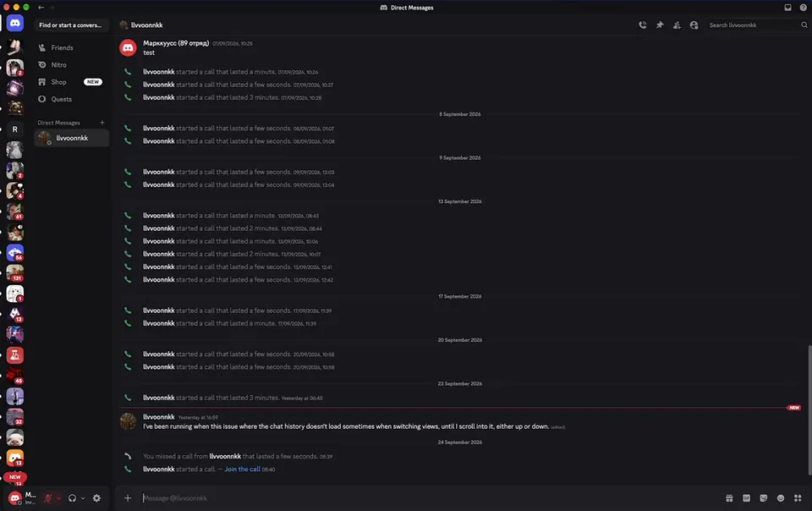Start a voice call with llvoonnkk
This screenshot has height=511, width=812.
pyautogui.click(x=643, y=25)
